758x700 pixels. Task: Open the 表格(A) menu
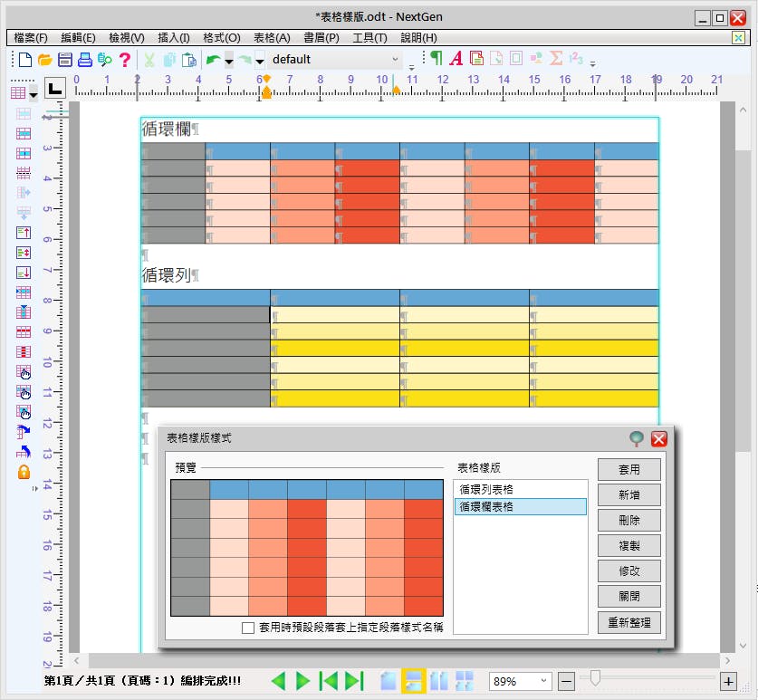[272, 38]
